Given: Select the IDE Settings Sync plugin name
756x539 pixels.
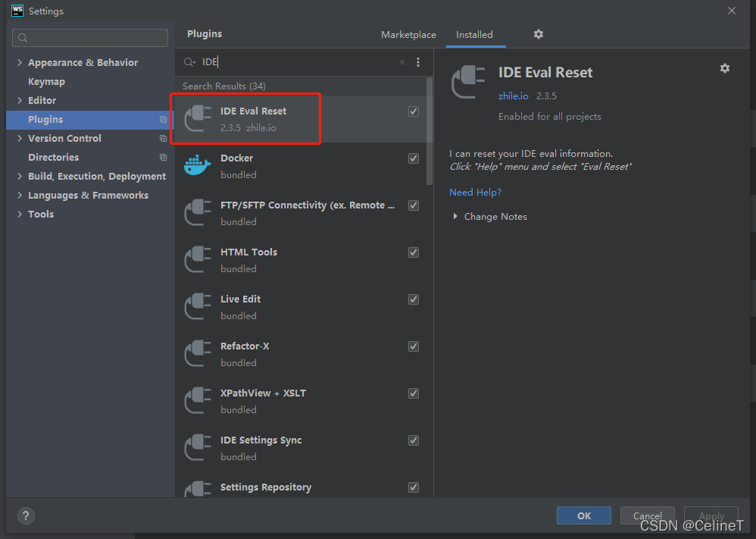Looking at the screenshot, I should 261,440.
